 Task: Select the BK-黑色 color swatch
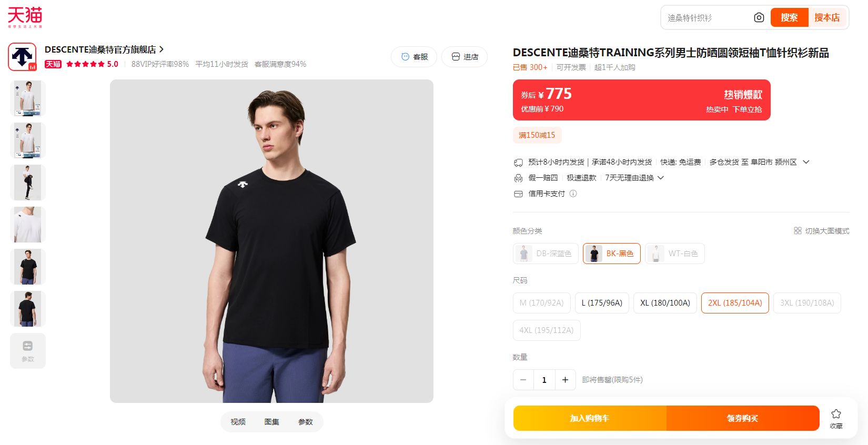(611, 254)
